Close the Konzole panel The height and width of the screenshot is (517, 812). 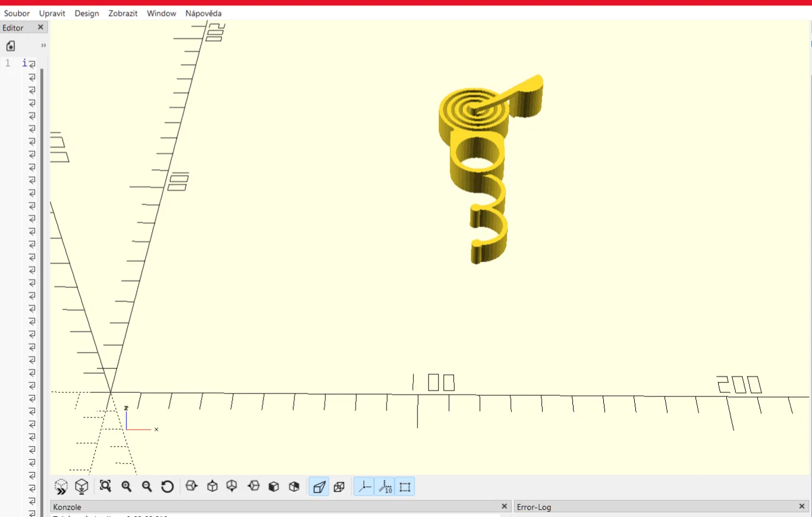(x=505, y=507)
